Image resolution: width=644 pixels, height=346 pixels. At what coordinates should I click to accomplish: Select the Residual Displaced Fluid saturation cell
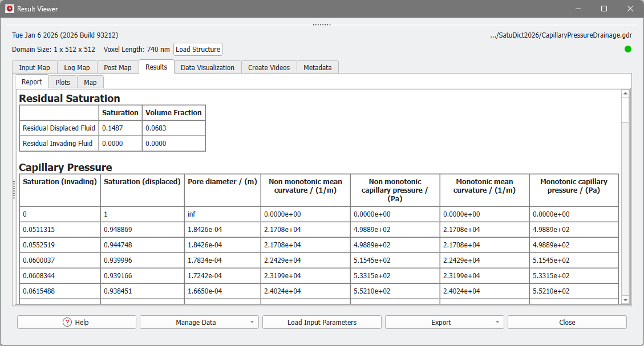[120, 128]
